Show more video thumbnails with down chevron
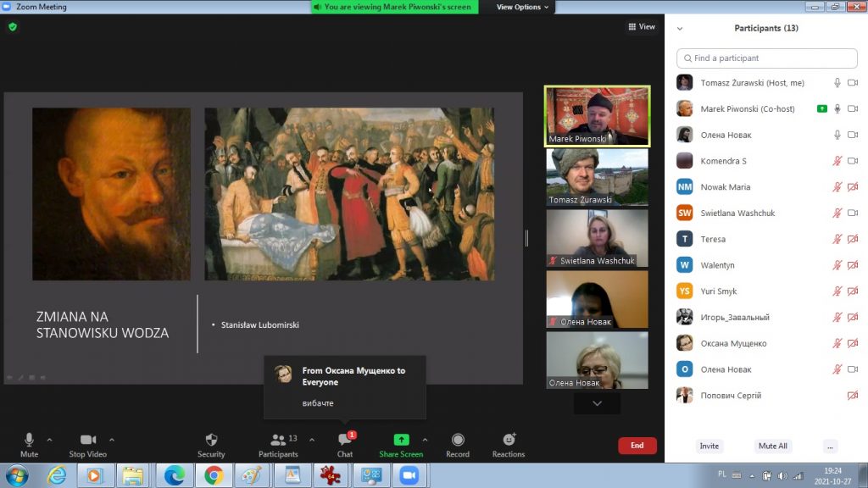The image size is (868, 488). (597, 403)
